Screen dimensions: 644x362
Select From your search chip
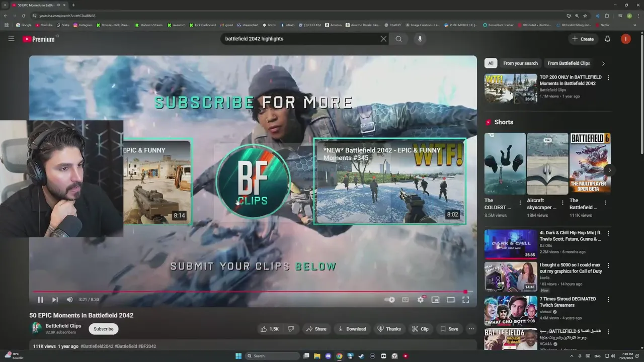[x=520, y=63]
